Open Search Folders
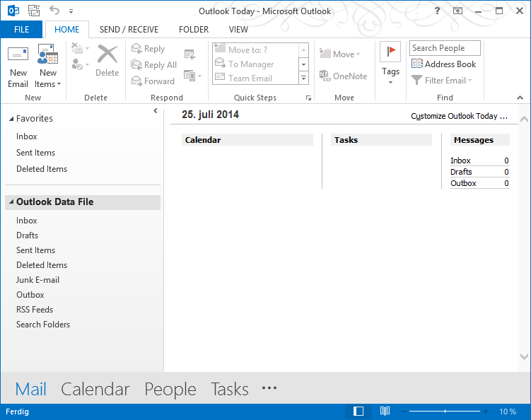This screenshot has height=420, width=531. [43, 325]
